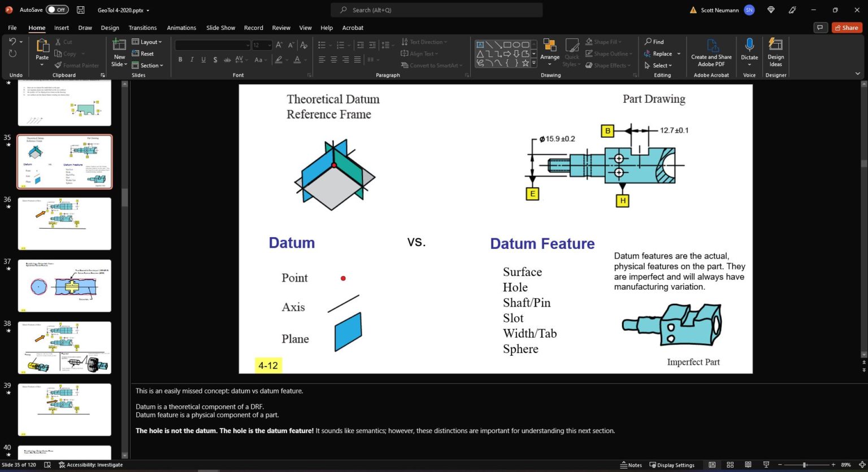This screenshot has height=472, width=868.
Task: Activate the Dictate voice tool
Action: (x=749, y=51)
